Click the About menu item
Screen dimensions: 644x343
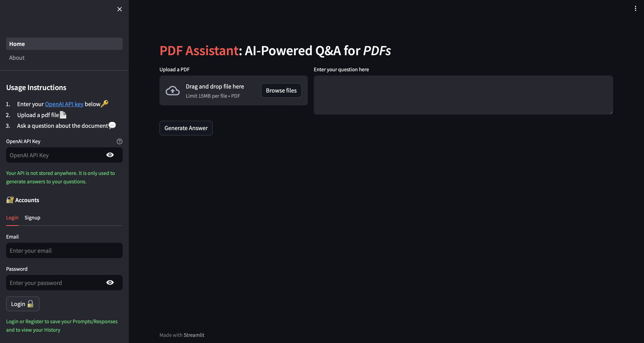17,57
